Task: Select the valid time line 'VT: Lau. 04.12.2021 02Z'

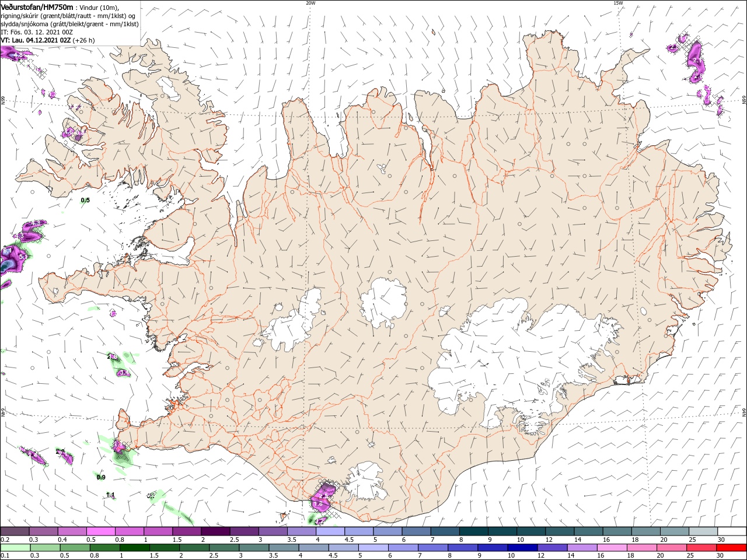Action: tap(36, 40)
